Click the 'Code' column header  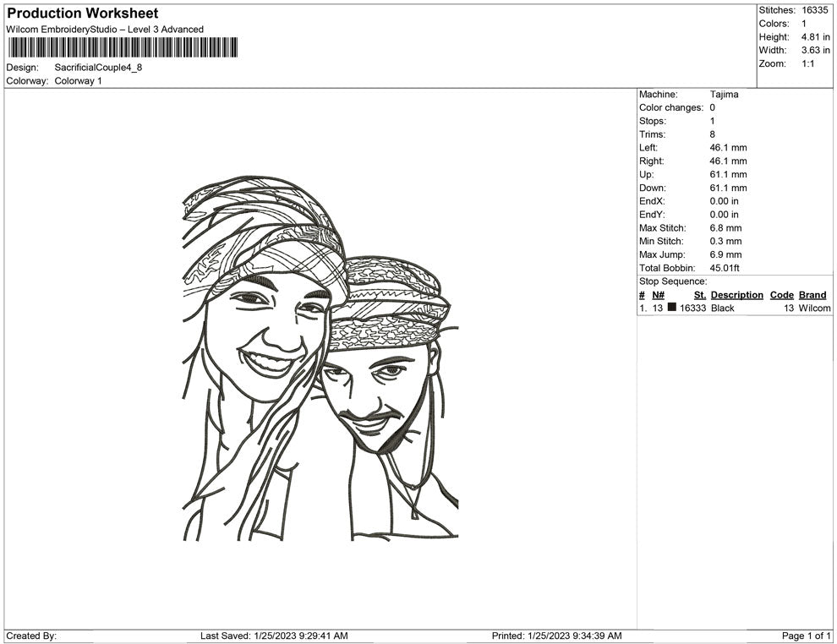click(781, 295)
